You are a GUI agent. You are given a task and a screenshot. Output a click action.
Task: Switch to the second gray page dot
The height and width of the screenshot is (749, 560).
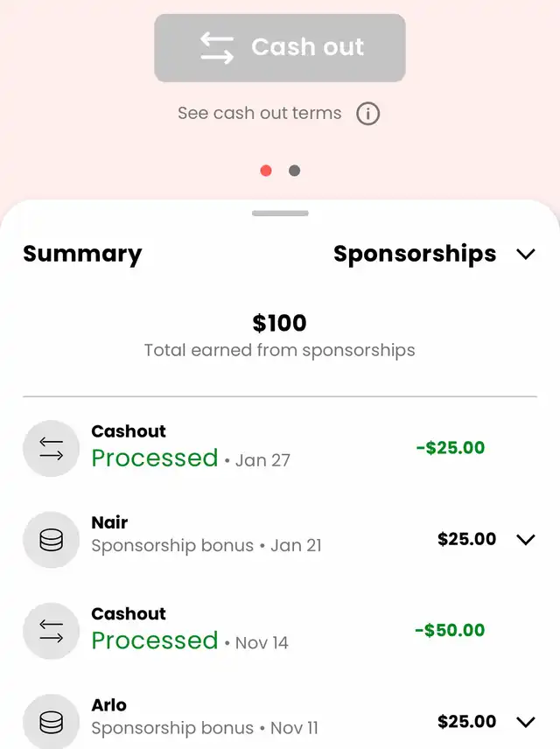point(294,171)
